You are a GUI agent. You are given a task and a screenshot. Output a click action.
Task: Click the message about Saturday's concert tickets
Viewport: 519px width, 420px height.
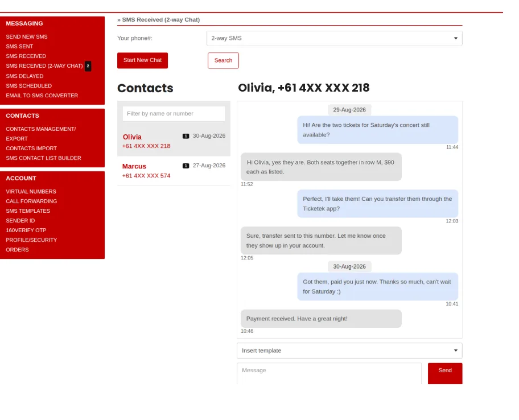378,130
